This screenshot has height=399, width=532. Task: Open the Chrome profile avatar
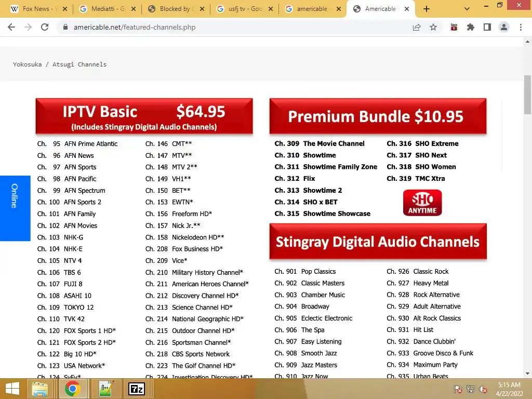pos(504,27)
